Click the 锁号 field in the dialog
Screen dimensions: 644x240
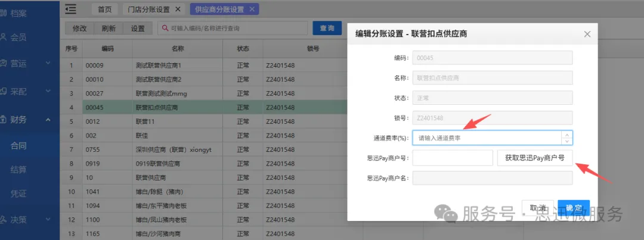(493, 118)
